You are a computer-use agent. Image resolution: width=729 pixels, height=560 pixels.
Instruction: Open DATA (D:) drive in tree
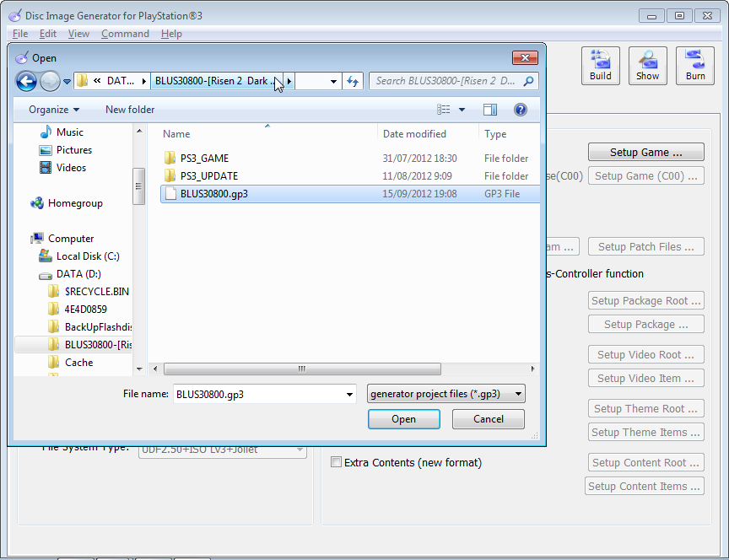[70, 274]
